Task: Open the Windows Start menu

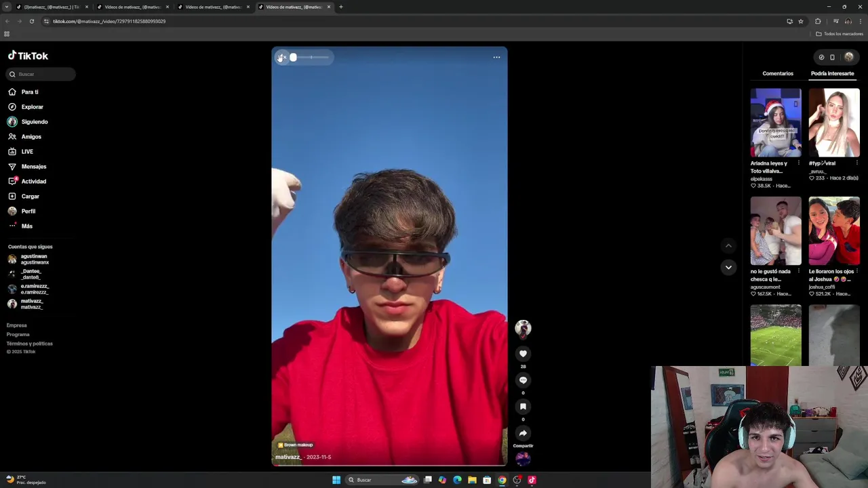Action: 336,480
